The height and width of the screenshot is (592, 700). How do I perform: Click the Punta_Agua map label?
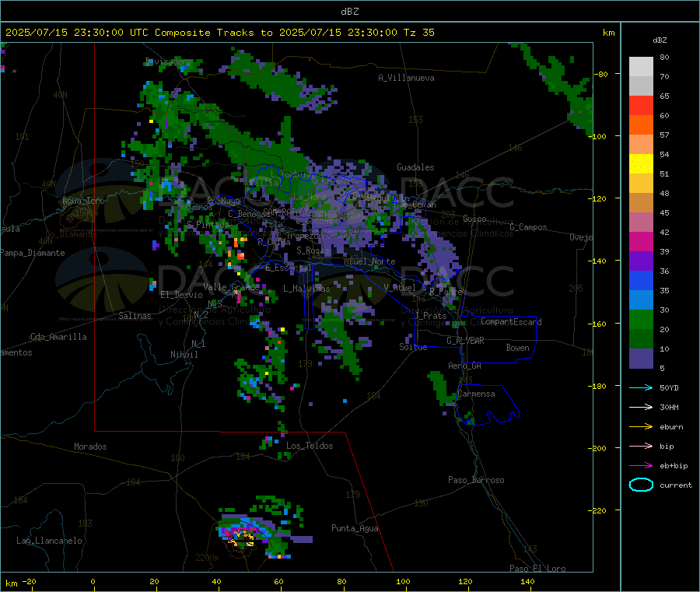[x=355, y=528]
